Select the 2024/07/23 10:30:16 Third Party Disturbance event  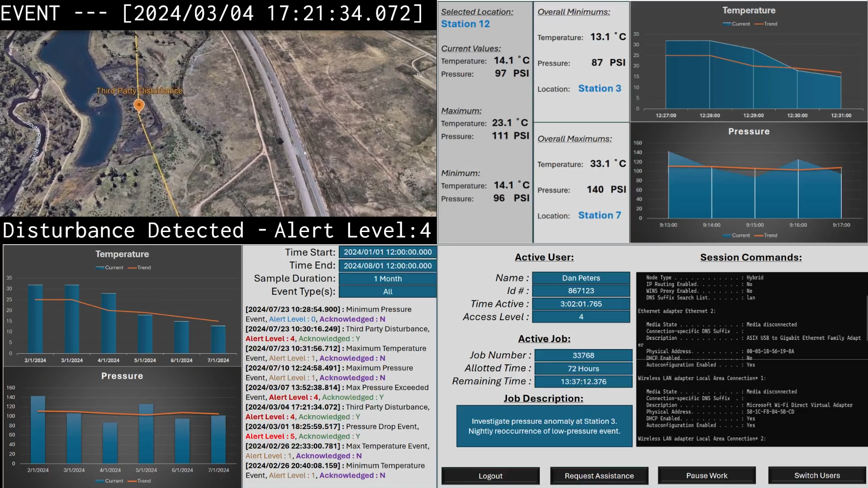point(337,334)
